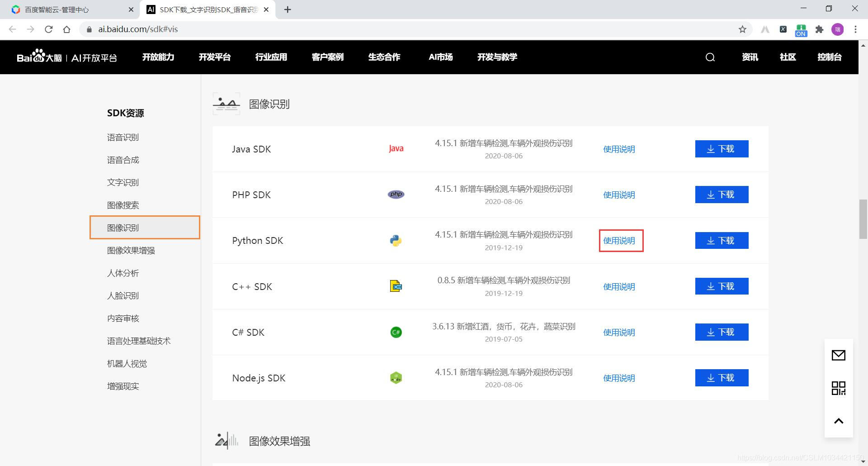This screenshot has width=868, height=466.
Task: Open the 客户案例 nav menu
Action: click(328, 57)
